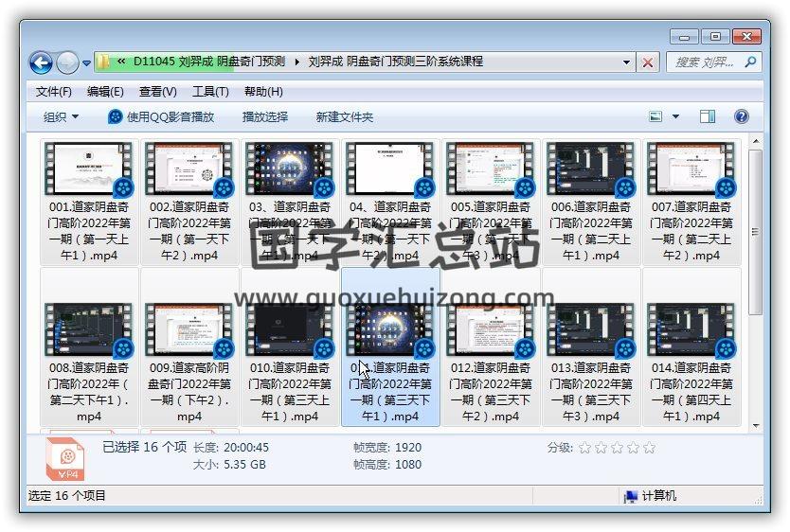Select the 001.道家阴盘奇门 video thumbnail
Viewport: 790px width, 532px height.
tap(88, 170)
